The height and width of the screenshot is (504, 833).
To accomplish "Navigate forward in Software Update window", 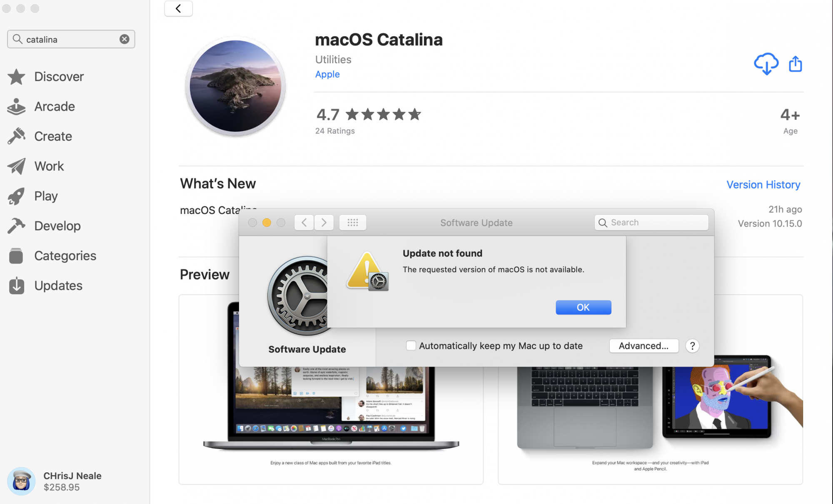I will point(324,223).
